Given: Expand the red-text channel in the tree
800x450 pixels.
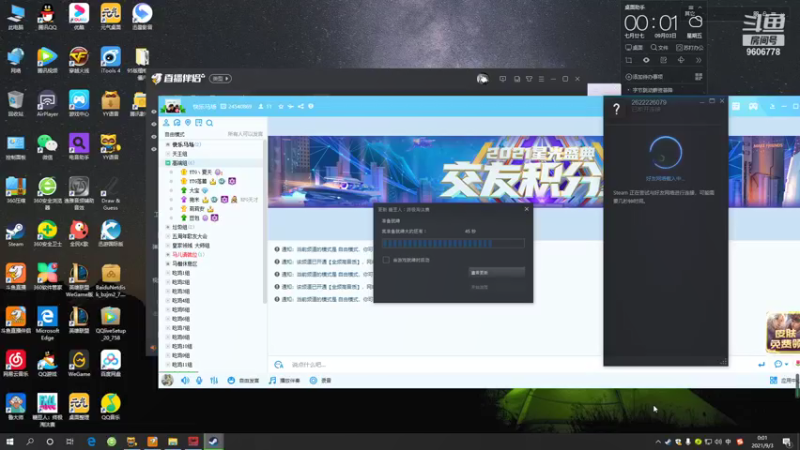Looking at the screenshot, I should 168,255.
